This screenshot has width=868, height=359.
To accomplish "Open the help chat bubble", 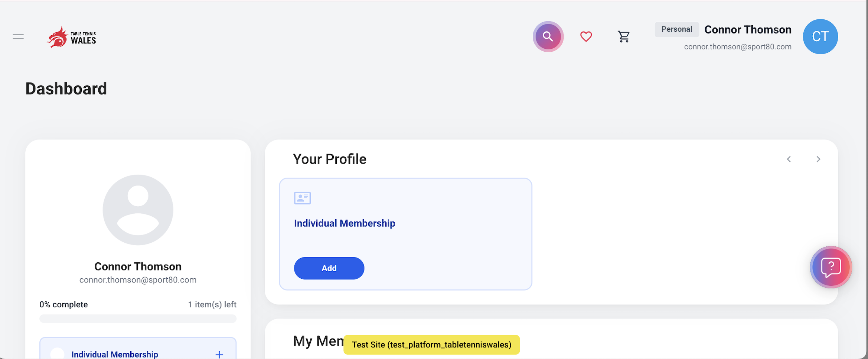I will [831, 267].
